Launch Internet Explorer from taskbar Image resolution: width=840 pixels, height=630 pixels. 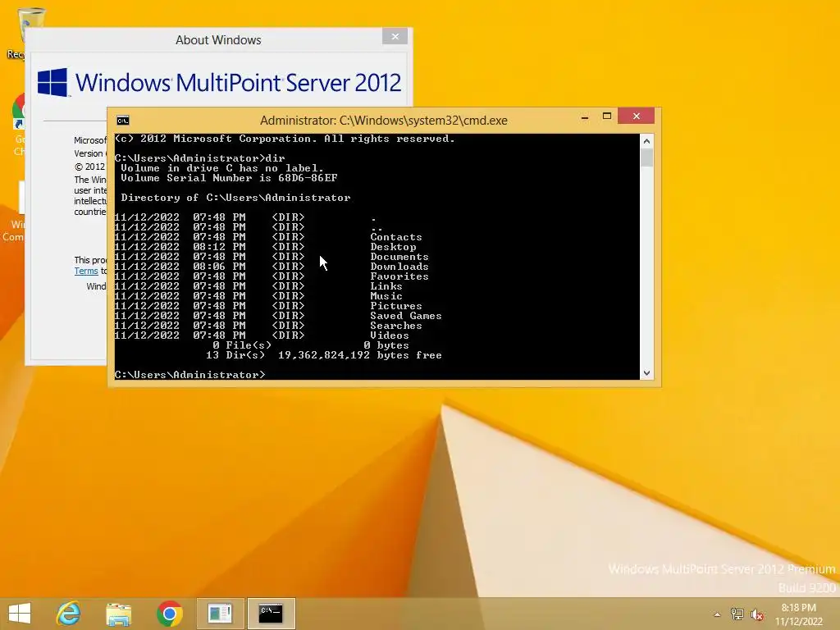[x=69, y=614]
